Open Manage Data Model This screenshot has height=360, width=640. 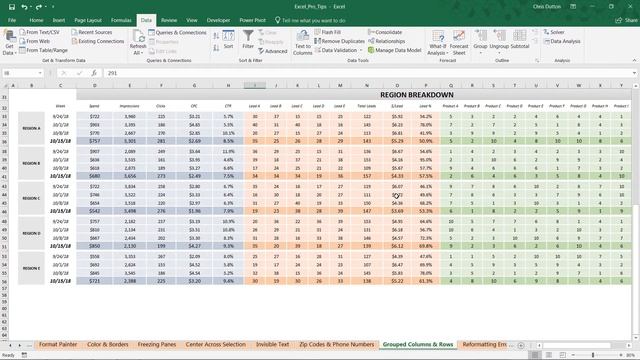coord(394,50)
